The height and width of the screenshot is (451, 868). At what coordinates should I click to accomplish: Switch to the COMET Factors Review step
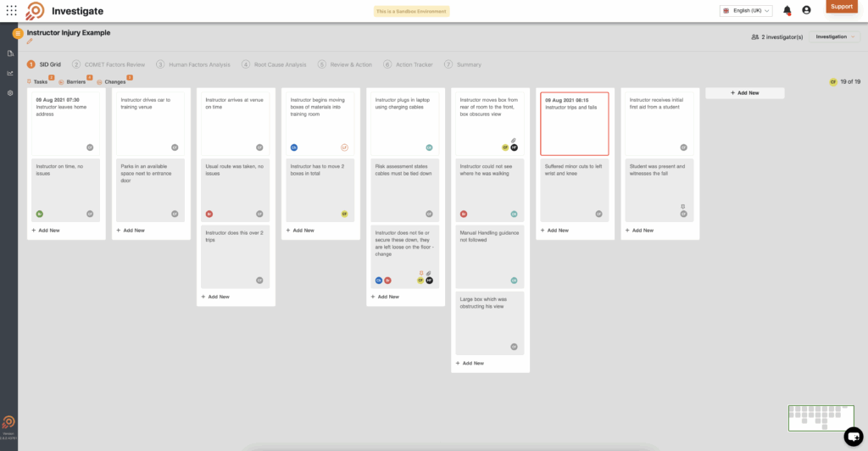coord(114,64)
